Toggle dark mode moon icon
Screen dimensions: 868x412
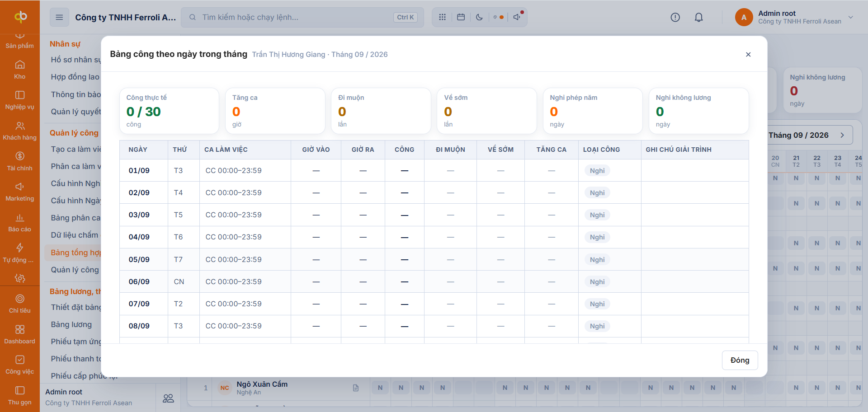pos(479,17)
